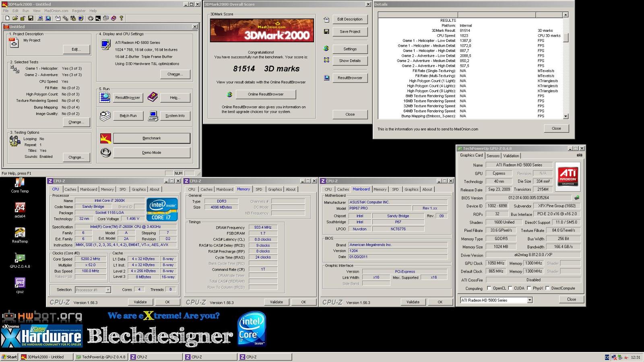Click the Close button in the GPU-Z window
Screen dimensions: 644x362
(571, 299)
